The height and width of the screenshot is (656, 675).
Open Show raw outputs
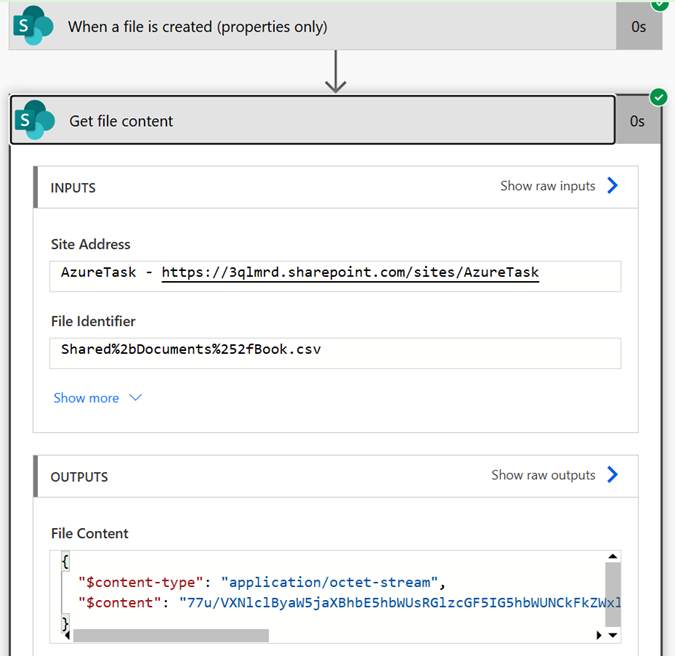(x=543, y=475)
